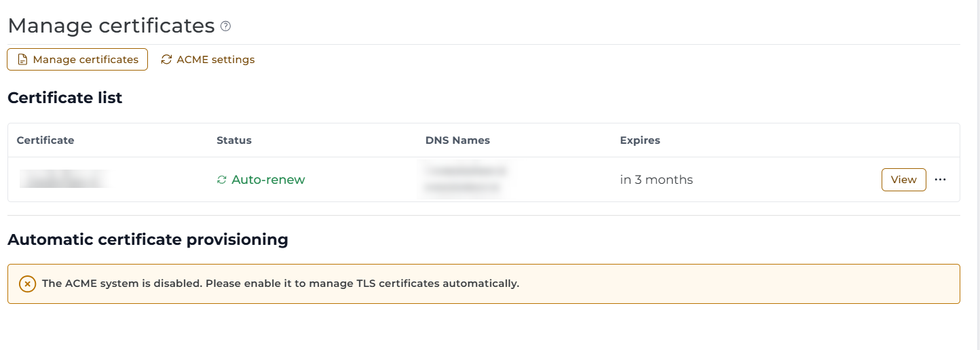Click the Auto-renew status text
Image resolution: width=980 pixels, height=350 pixels.
click(x=268, y=180)
